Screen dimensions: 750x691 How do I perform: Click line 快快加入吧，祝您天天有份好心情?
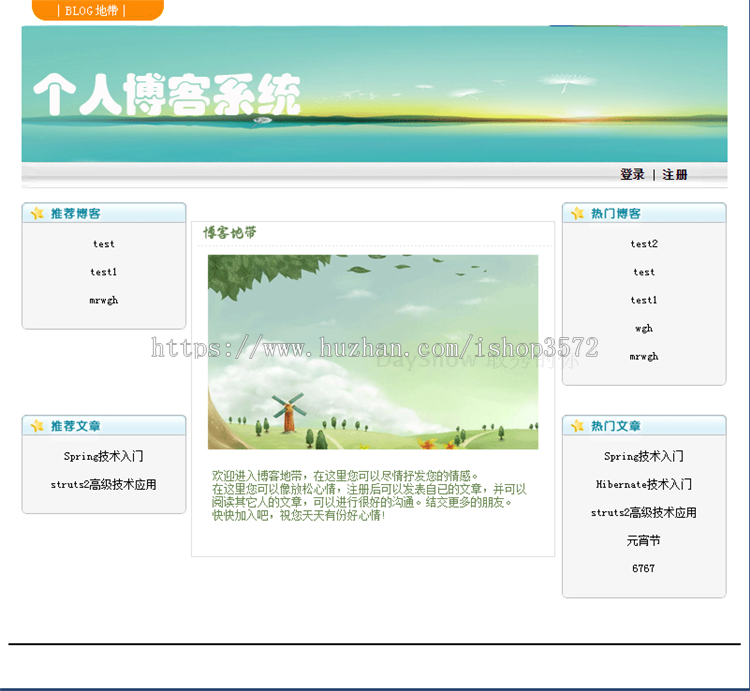(298, 516)
